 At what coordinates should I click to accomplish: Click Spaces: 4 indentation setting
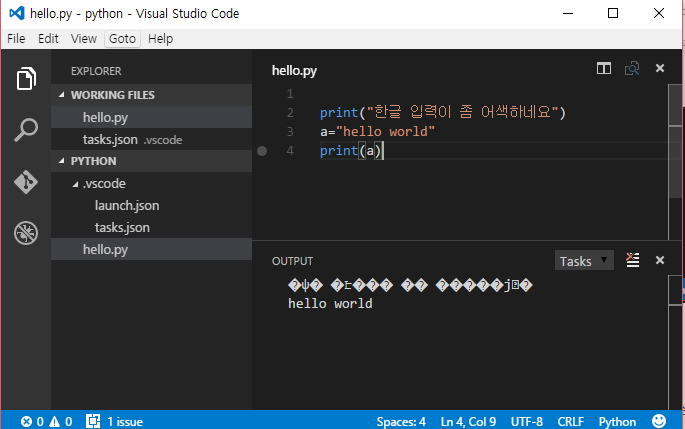pyautogui.click(x=401, y=421)
